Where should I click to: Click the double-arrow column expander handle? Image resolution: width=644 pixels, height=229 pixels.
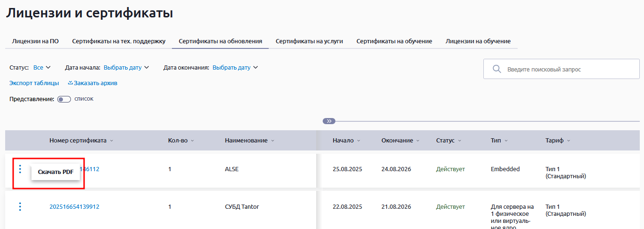pyautogui.click(x=329, y=121)
